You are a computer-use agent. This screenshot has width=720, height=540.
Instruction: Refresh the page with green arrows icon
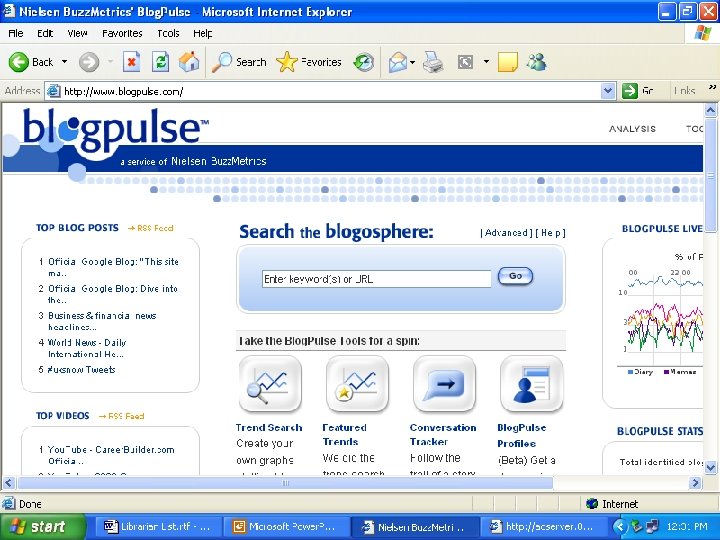[161, 62]
